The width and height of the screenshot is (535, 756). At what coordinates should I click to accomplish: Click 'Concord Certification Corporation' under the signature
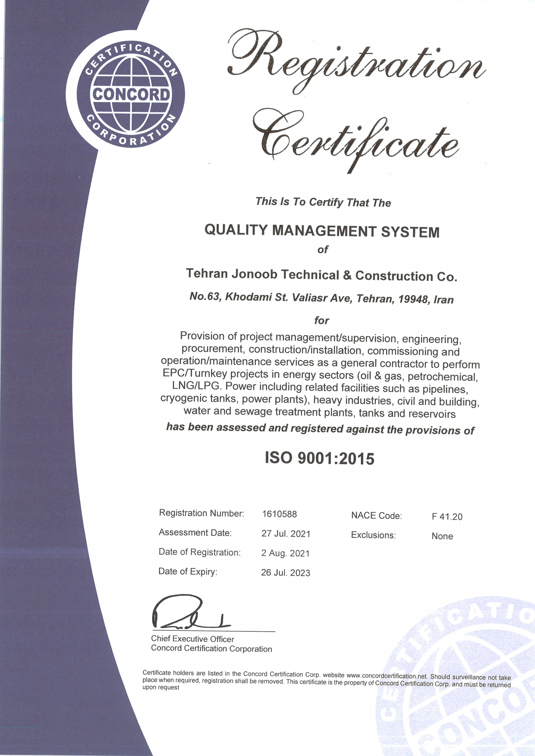tap(211, 649)
